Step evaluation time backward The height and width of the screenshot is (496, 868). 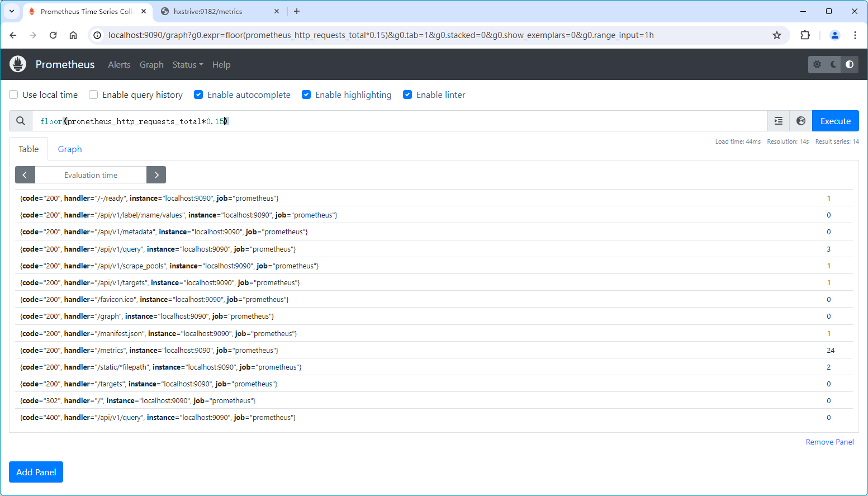[x=25, y=175]
